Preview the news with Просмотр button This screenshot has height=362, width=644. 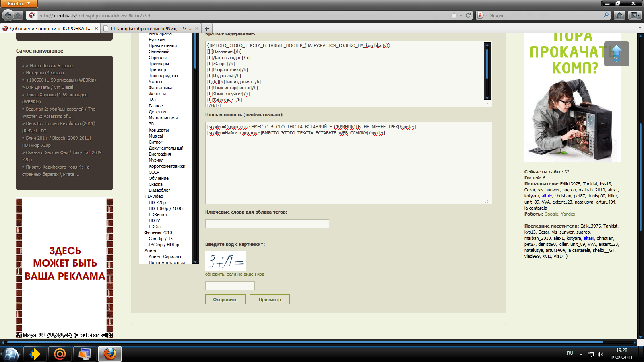[x=270, y=299]
